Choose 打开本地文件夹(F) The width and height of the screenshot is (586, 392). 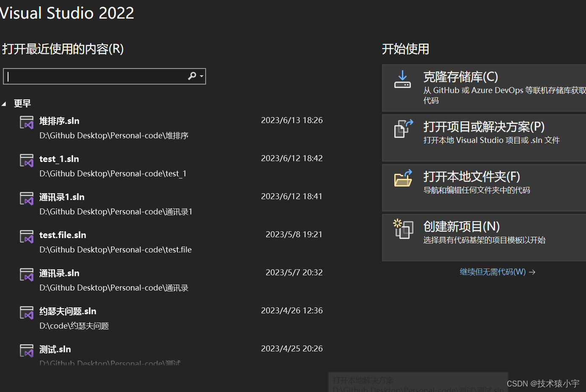click(x=484, y=188)
